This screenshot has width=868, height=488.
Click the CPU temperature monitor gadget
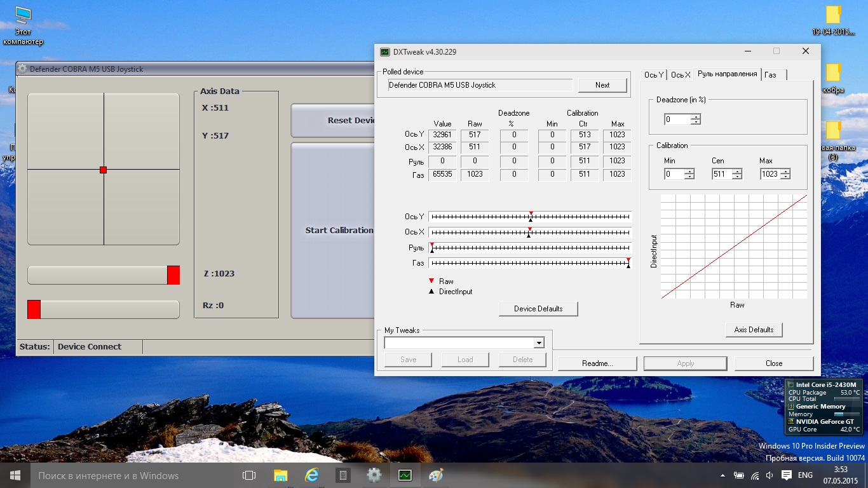coord(824,407)
